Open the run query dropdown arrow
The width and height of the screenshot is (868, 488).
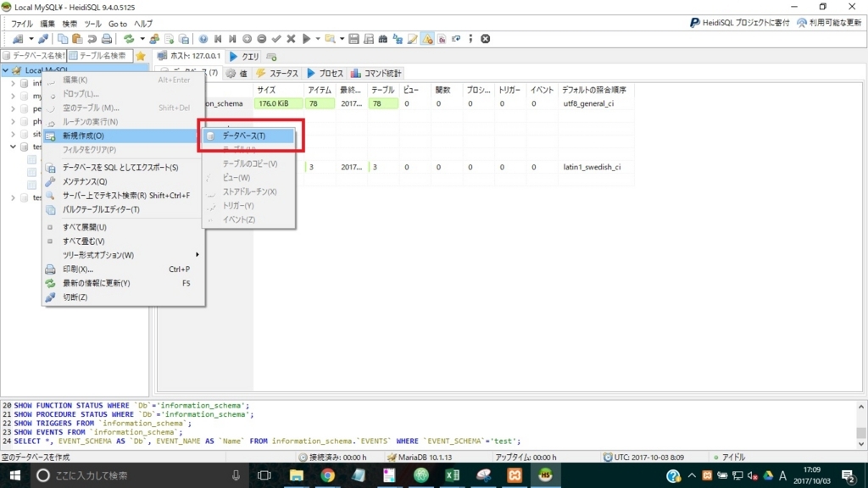click(318, 39)
